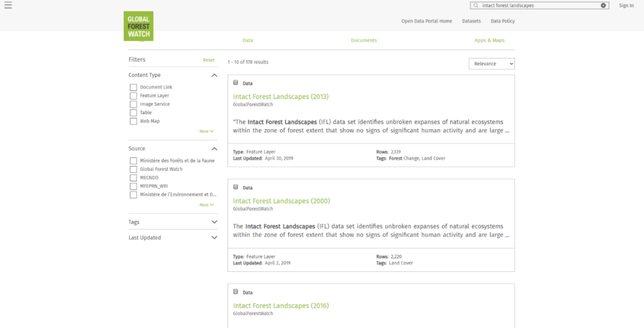The width and height of the screenshot is (644, 328).
Task: Check Ministère de l'Environnement source filter
Action: pyautogui.click(x=133, y=195)
